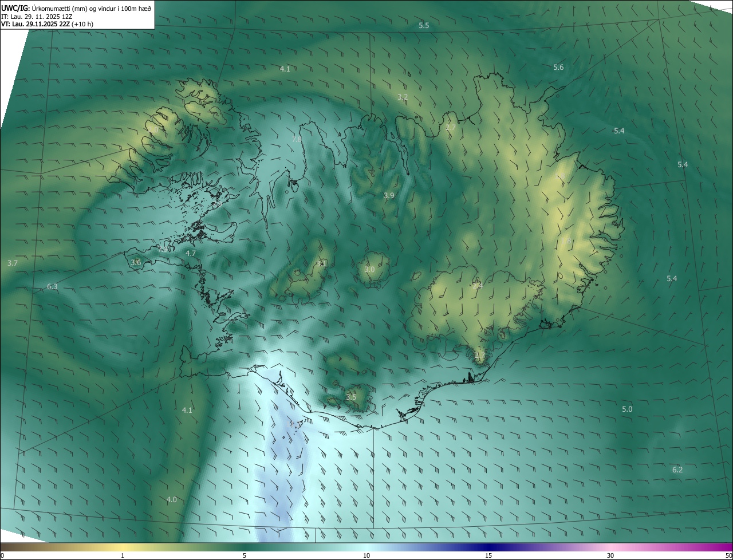Pick the 6.2 value label on the map
The image size is (733, 560).
[x=677, y=470]
